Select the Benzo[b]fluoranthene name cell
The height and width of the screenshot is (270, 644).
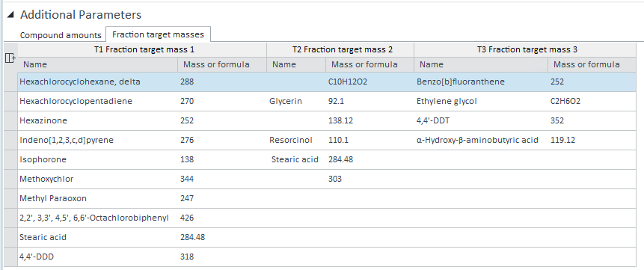tap(481, 82)
